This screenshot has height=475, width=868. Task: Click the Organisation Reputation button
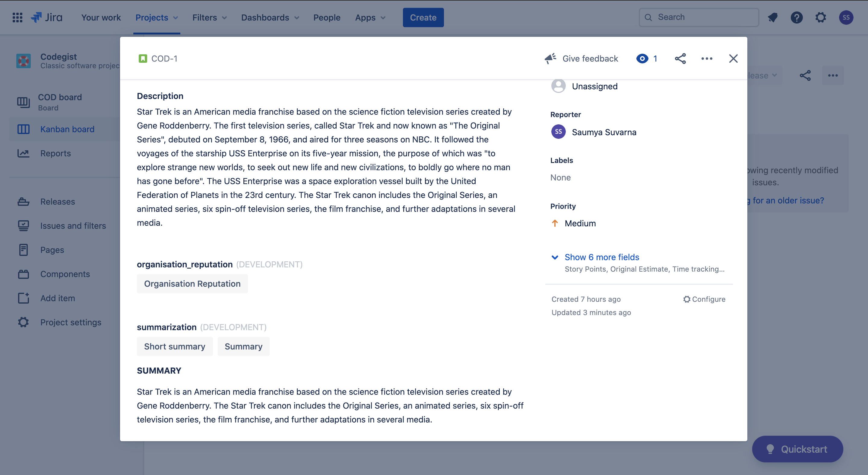pyautogui.click(x=192, y=283)
